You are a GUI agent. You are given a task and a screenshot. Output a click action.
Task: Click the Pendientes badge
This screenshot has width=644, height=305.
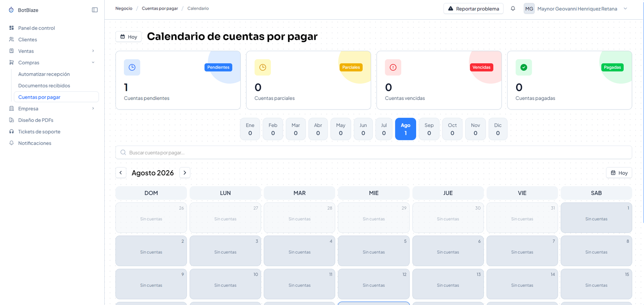[x=218, y=67]
